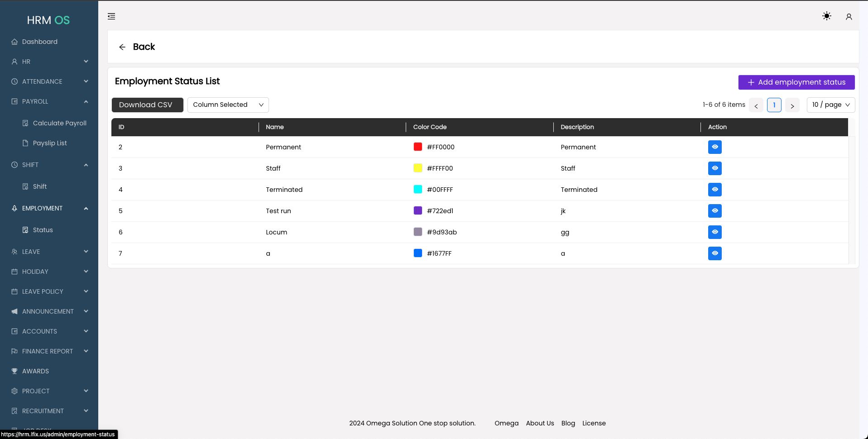The image size is (868, 439).
Task: Click the yellow #FFFF00 color swatch
Action: click(x=418, y=168)
